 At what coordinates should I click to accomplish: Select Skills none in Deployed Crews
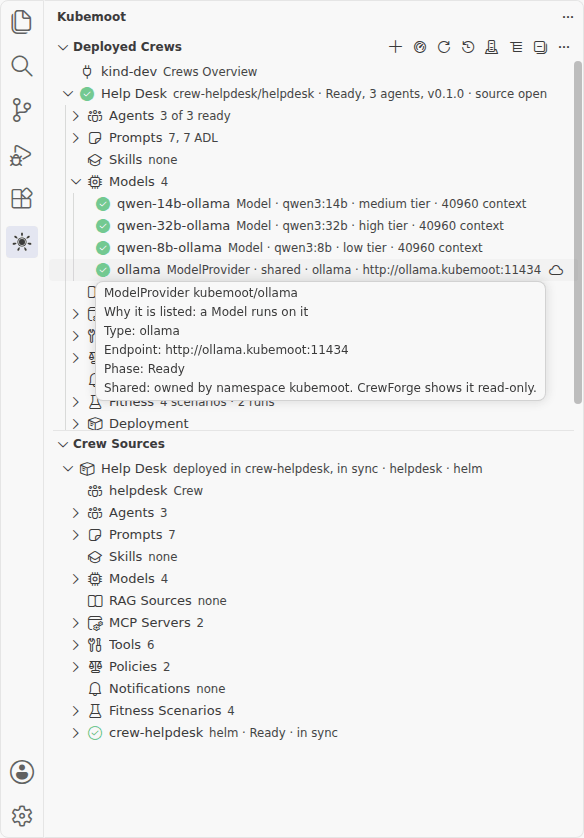(312, 160)
